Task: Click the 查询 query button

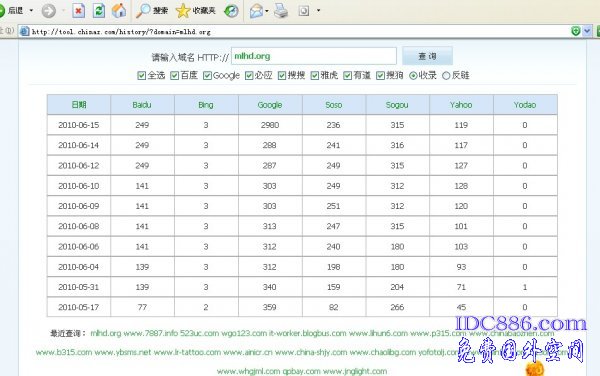Action: click(427, 56)
